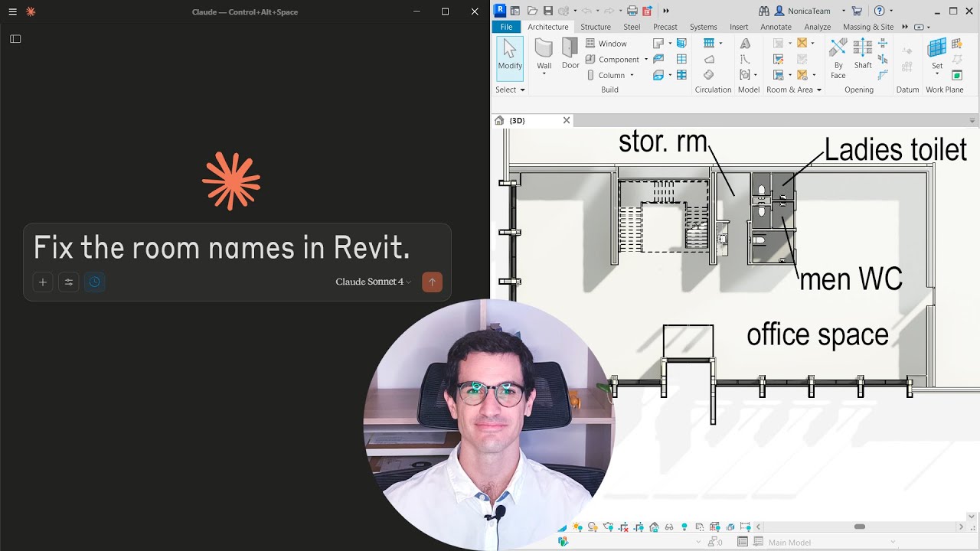This screenshot has height=551, width=980.
Task: Select the Ramp tool in Circulation
Action: coord(709,59)
